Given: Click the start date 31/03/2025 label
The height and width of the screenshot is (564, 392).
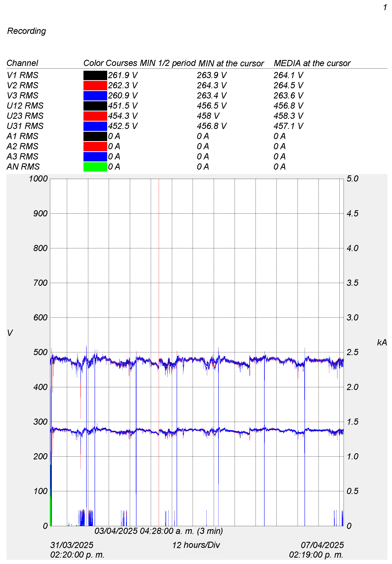Looking at the screenshot, I should pyautogui.click(x=72, y=545).
